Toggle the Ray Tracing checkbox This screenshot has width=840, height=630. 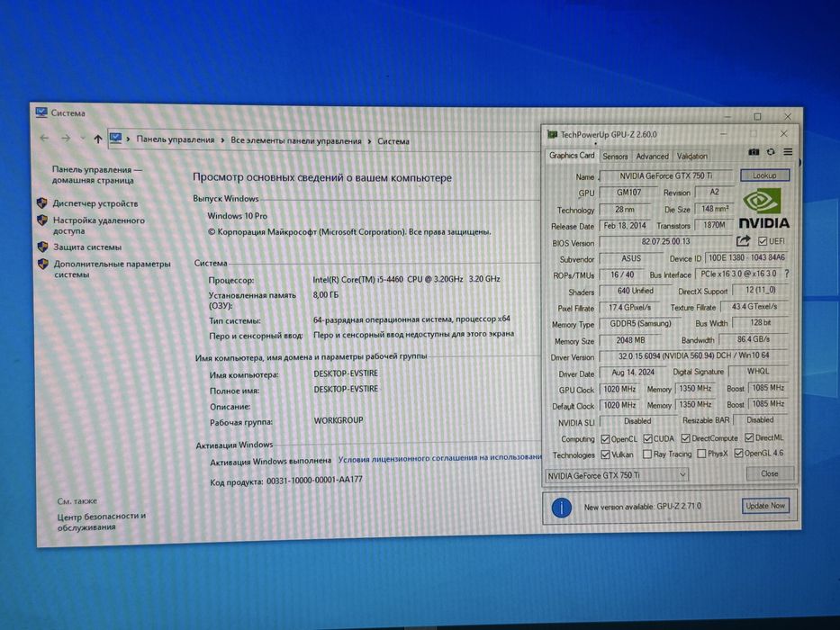click(x=647, y=454)
